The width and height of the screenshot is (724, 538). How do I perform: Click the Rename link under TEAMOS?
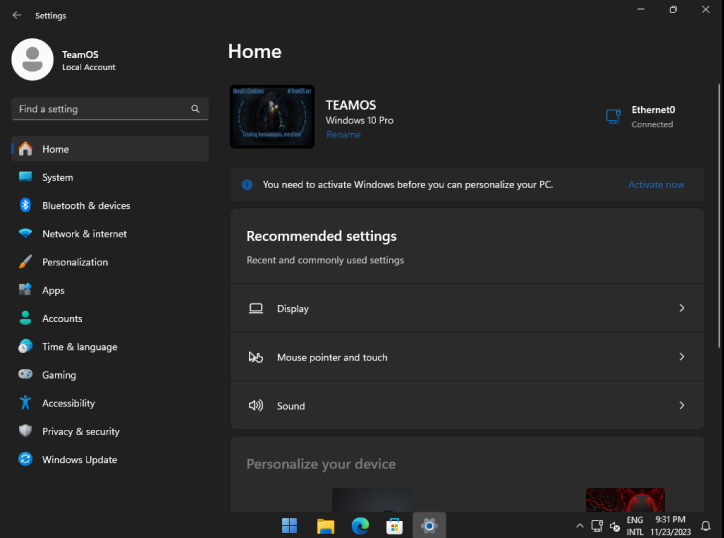coord(343,134)
